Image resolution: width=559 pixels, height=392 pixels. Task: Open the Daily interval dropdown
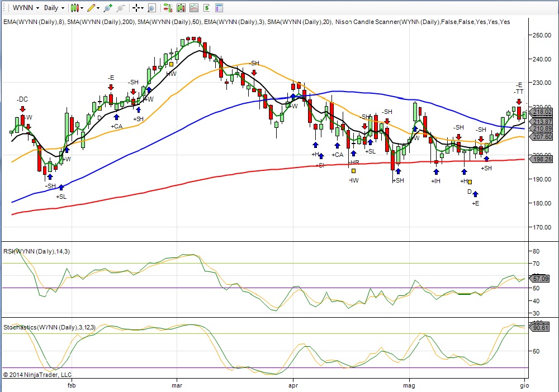point(54,7)
